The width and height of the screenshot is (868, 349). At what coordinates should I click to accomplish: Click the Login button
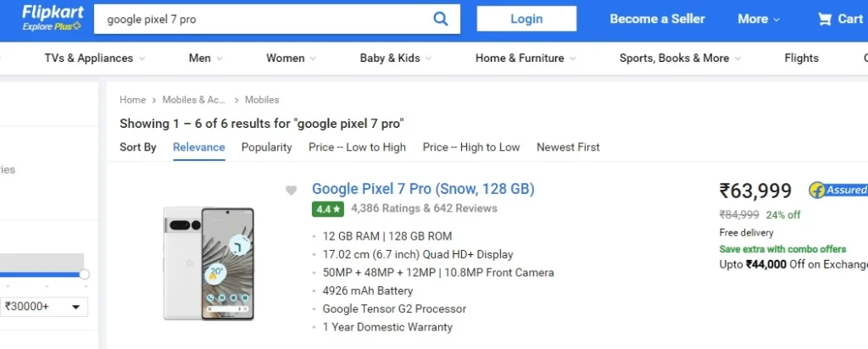tap(526, 19)
